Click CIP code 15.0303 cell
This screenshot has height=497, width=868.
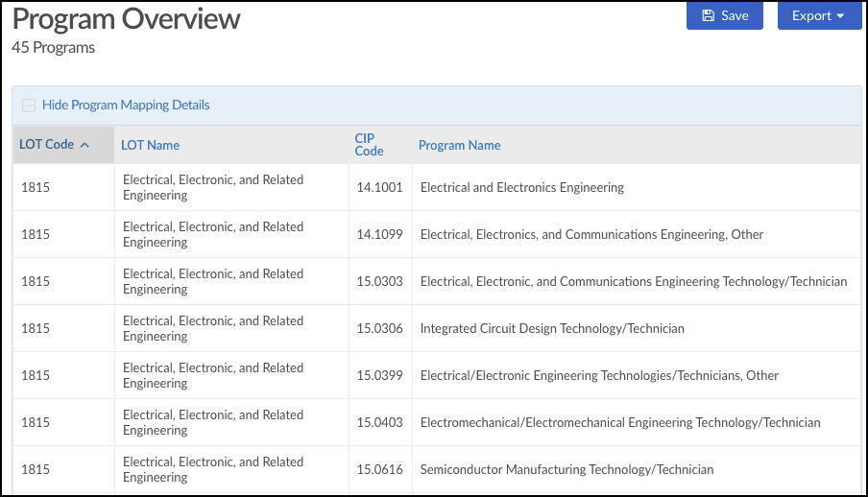coord(380,281)
